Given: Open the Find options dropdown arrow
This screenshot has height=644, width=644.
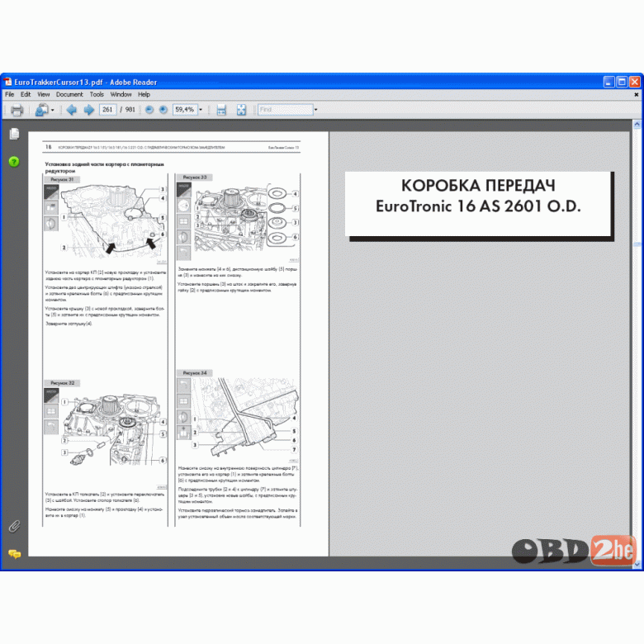Looking at the screenshot, I should (x=316, y=110).
